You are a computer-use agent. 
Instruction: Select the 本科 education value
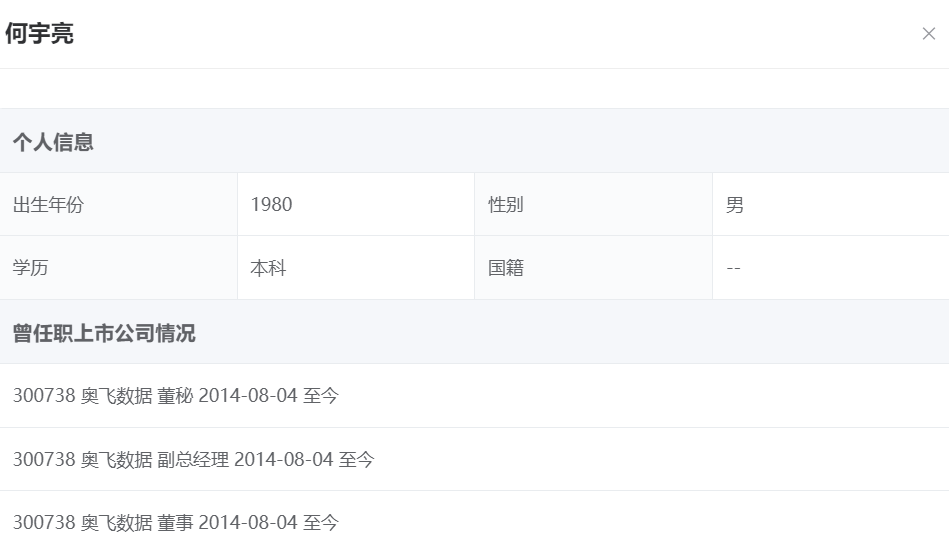(x=268, y=268)
